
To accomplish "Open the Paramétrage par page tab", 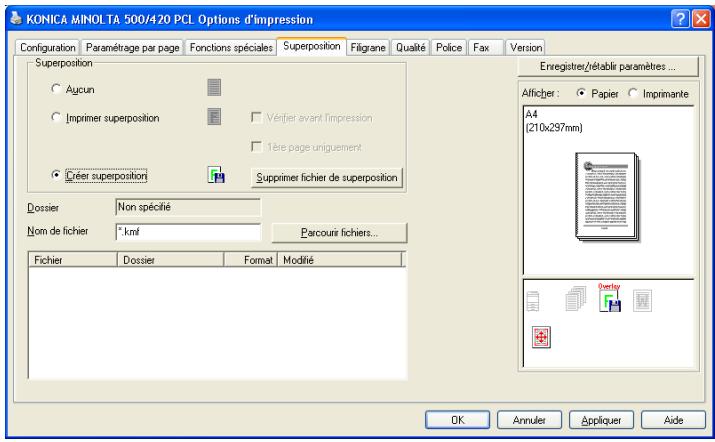I will click(132, 47).
